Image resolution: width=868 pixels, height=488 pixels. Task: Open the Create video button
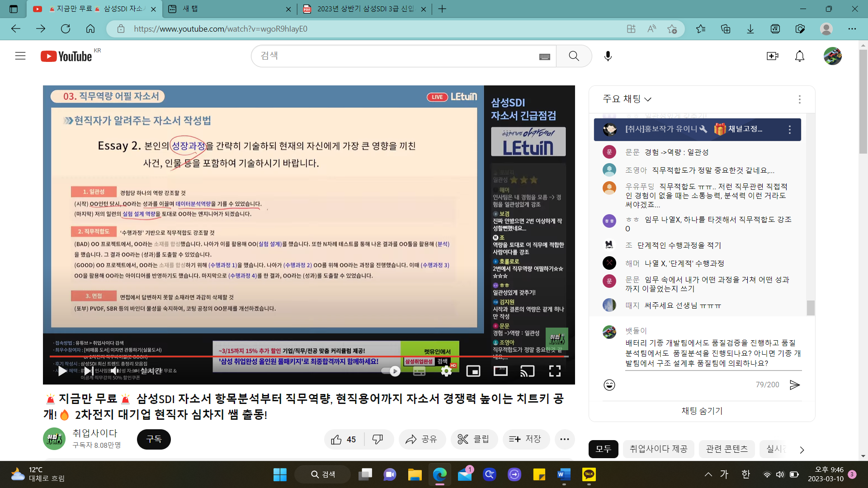point(772,56)
